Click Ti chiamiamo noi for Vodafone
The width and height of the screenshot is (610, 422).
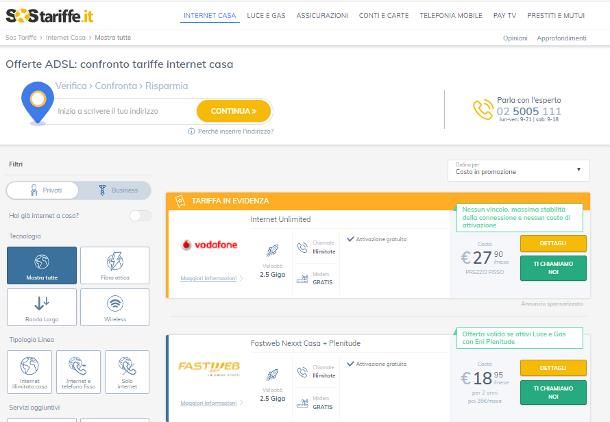(553, 268)
